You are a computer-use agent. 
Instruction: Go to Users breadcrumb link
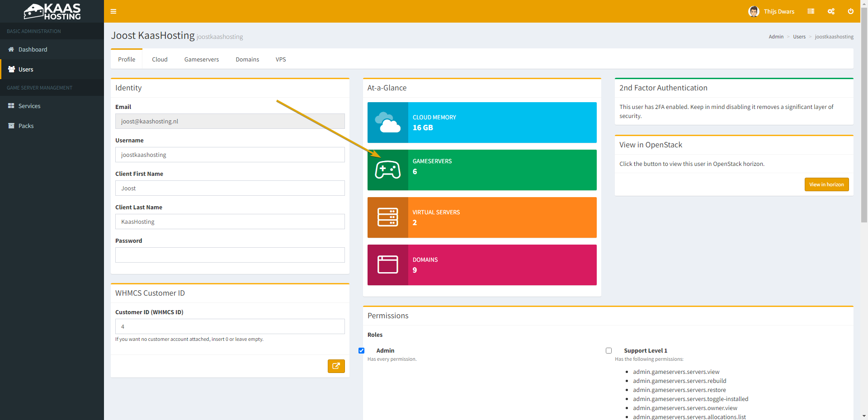pyautogui.click(x=799, y=37)
